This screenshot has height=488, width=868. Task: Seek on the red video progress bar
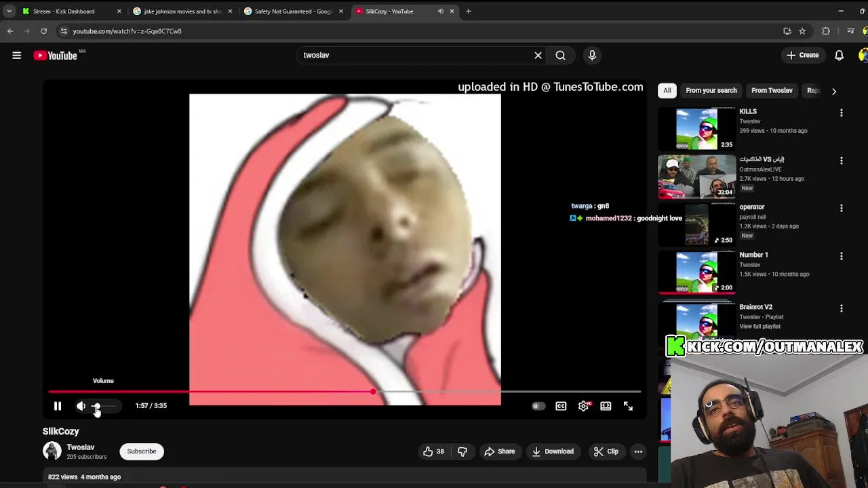(344, 392)
